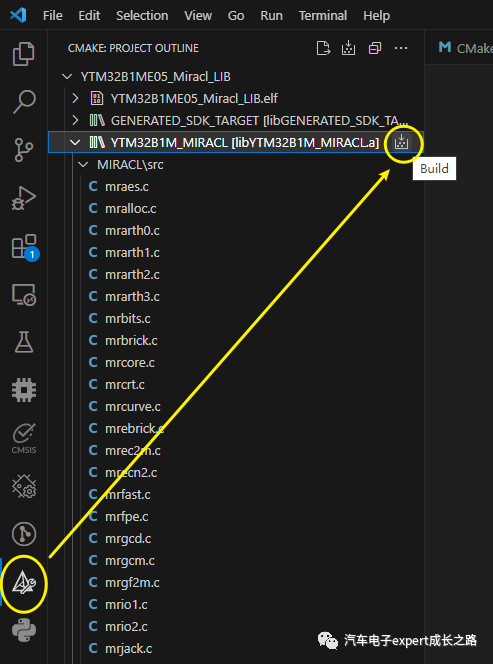Open the Run menu
The width and height of the screenshot is (493, 664).
(271, 16)
